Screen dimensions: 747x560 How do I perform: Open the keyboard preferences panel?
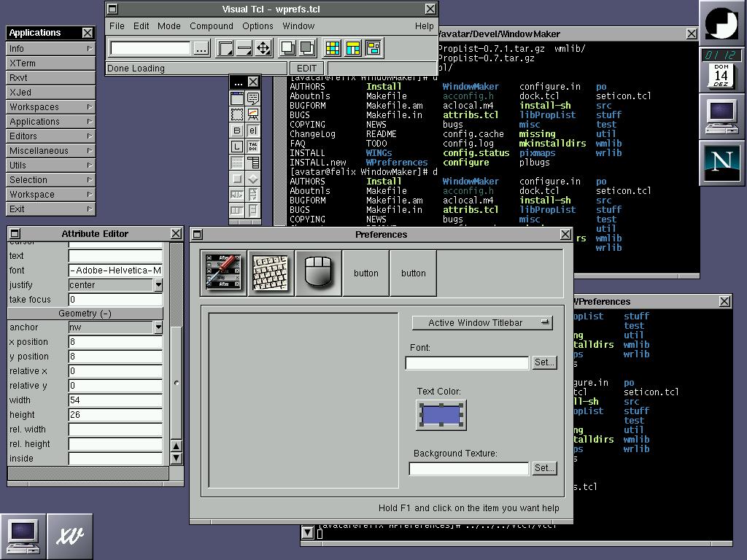271,273
